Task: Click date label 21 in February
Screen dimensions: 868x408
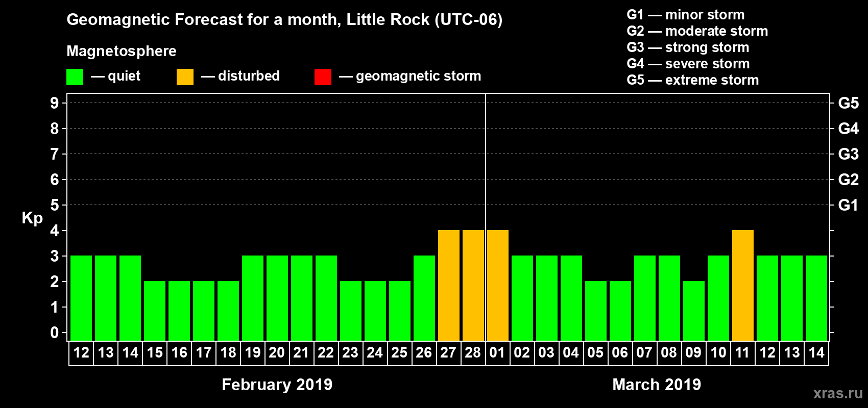Action: tap(301, 353)
